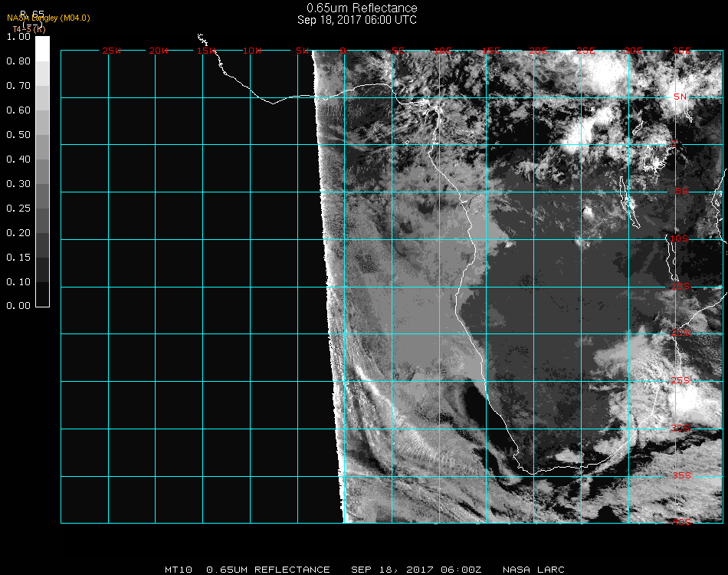Click the 15W longitude label

[205, 51]
